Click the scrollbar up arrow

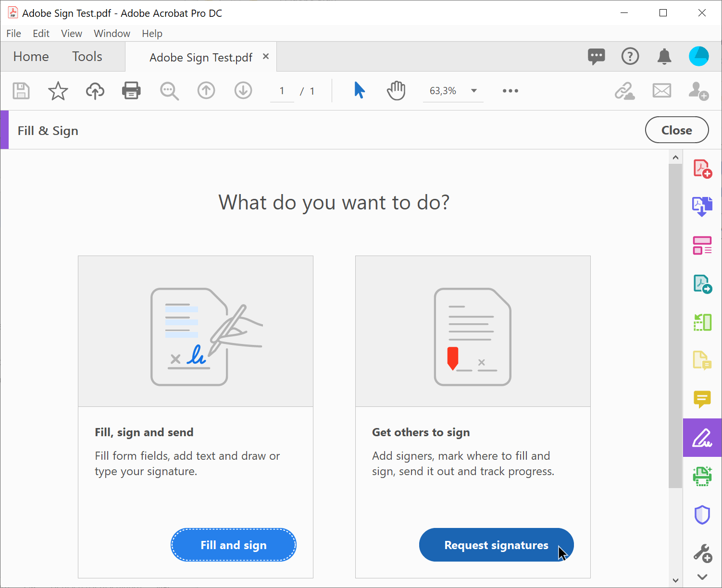click(675, 158)
